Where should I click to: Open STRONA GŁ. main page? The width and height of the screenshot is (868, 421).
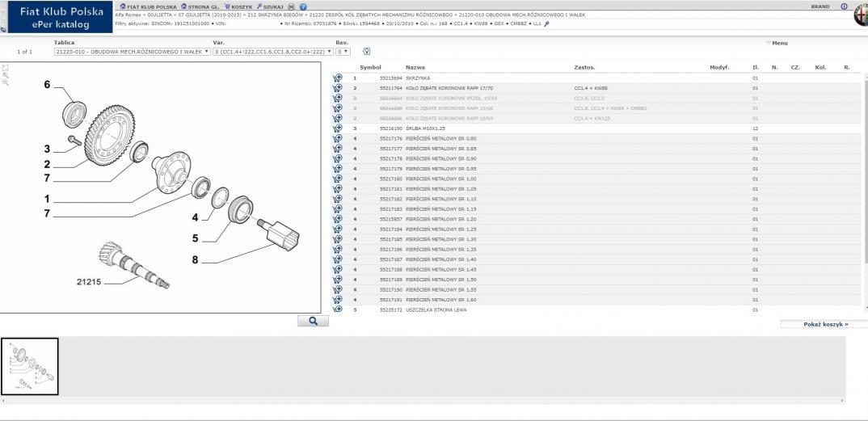pyautogui.click(x=200, y=6)
